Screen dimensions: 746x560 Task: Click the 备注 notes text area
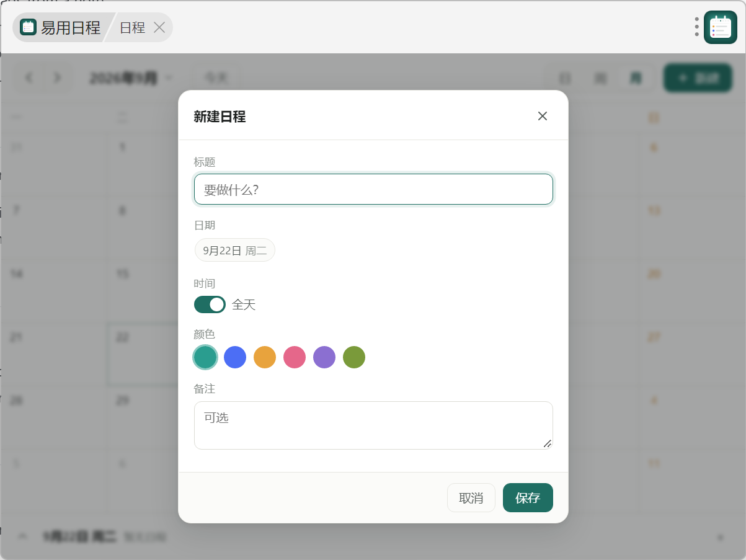[373, 425]
